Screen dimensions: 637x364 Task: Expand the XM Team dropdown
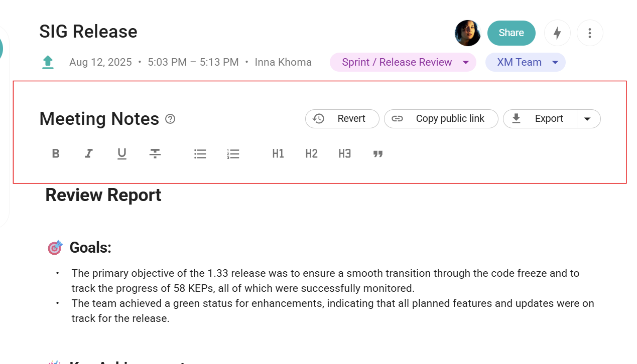click(x=555, y=63)
